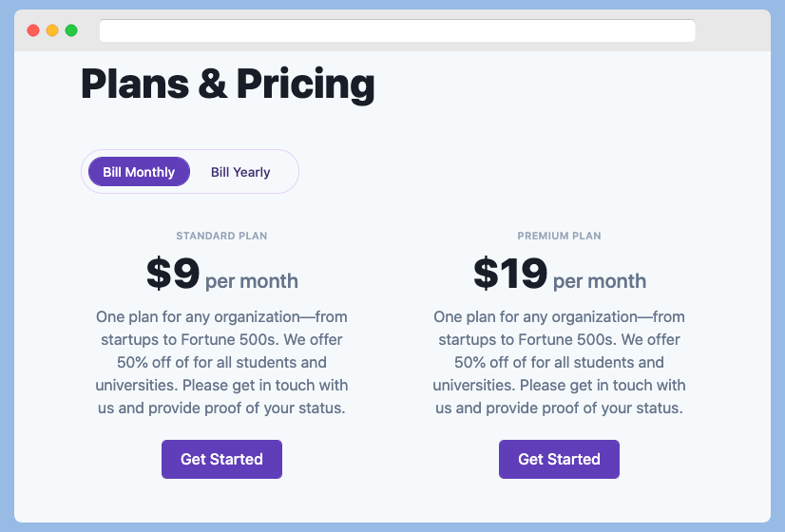Click 'per month' beside the $19 price
This screenshot has height=532, width=785.
point(600,281)
